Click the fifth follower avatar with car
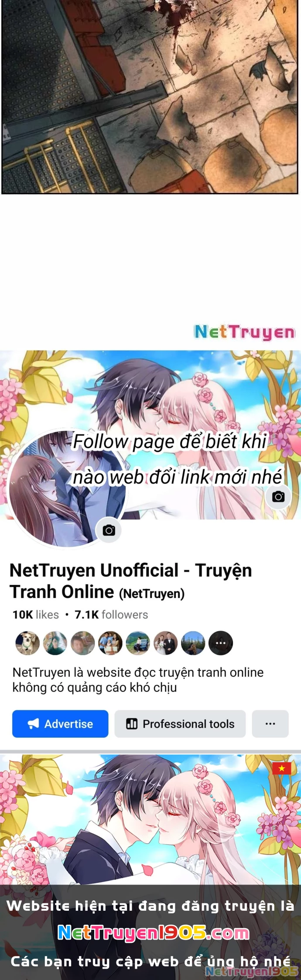 pyautogui.click(x=138, y=643)
